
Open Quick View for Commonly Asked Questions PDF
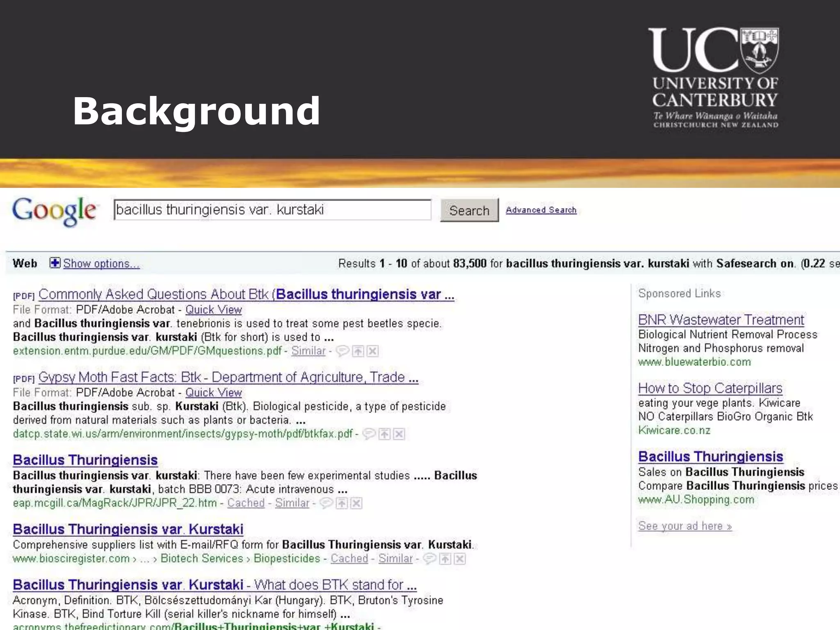213,310
